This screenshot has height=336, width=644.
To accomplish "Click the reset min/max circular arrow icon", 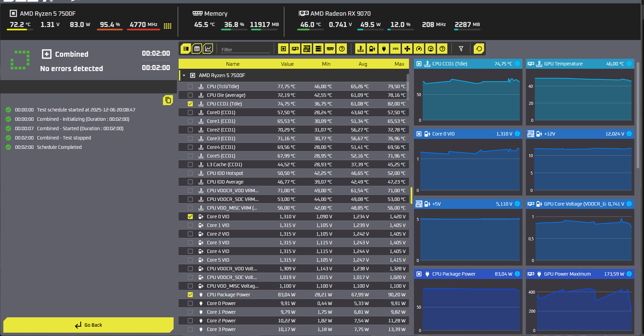I will coord(479,49).
